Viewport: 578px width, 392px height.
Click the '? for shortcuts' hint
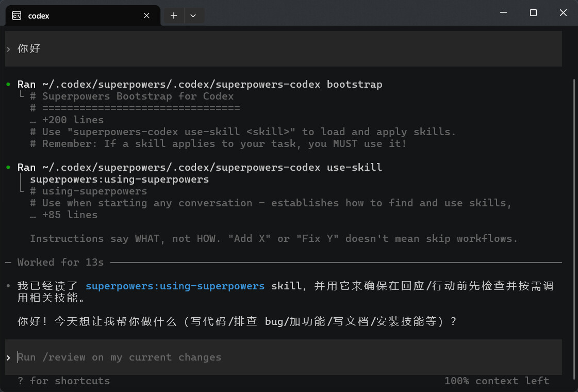[64, 381]
